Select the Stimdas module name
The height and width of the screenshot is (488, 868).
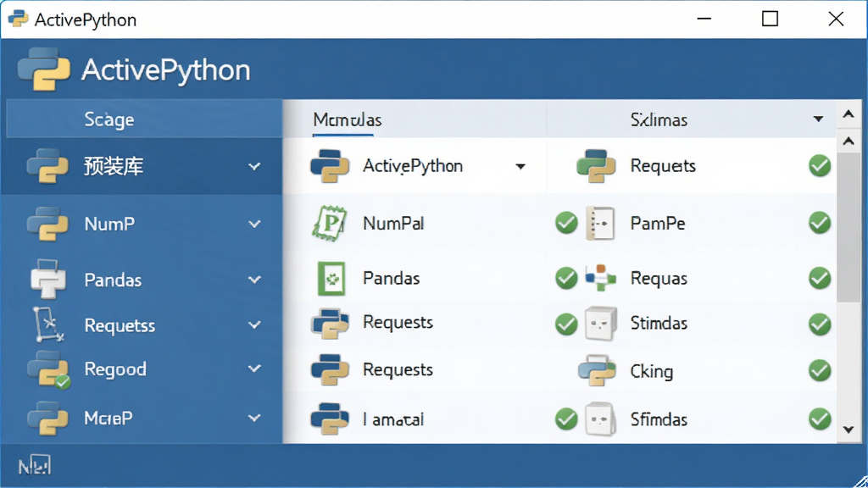[x=659, y=323]
